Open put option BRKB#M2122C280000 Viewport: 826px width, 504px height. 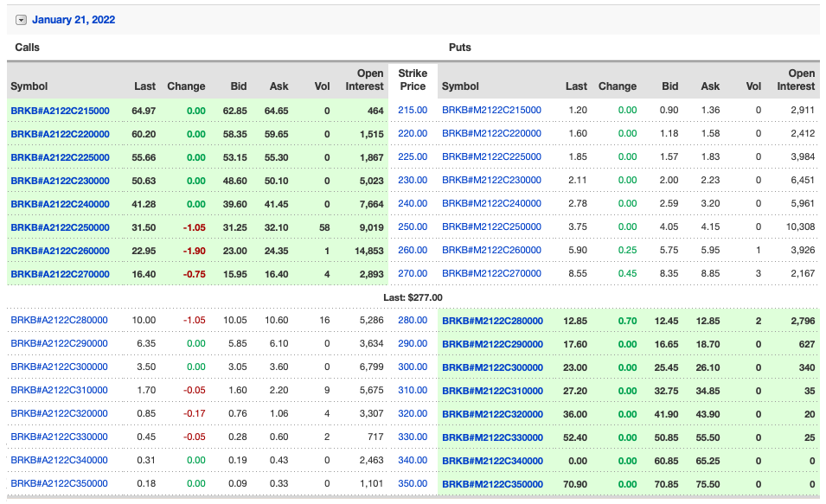[x=492, y=321]
